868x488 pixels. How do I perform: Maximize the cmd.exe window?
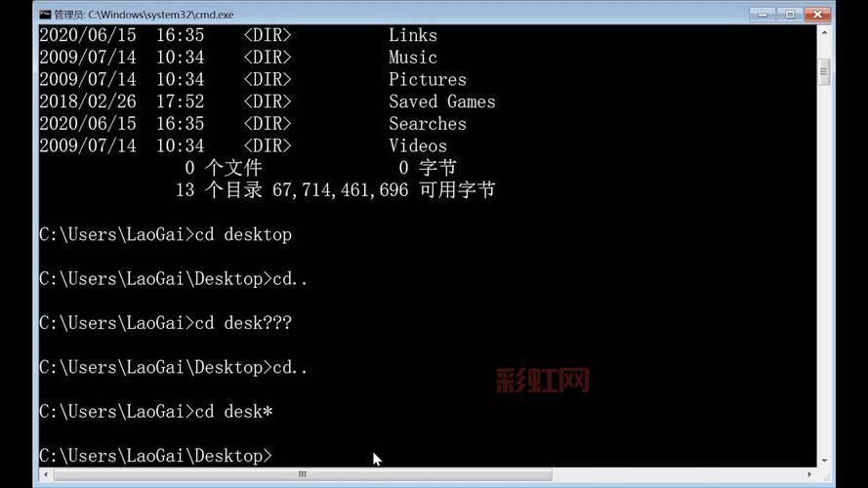pos(790,15)
